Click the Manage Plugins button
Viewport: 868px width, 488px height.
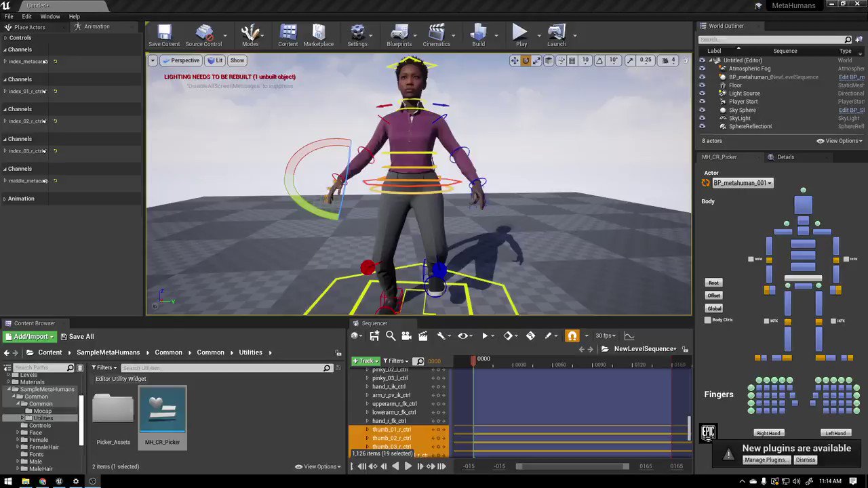coord(766,460)
